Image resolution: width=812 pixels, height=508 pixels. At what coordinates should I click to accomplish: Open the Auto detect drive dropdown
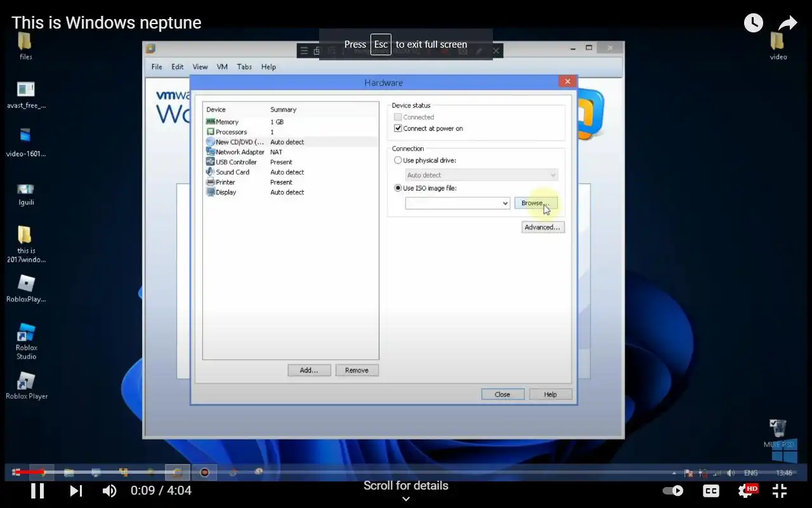click(x=481, y=175)
